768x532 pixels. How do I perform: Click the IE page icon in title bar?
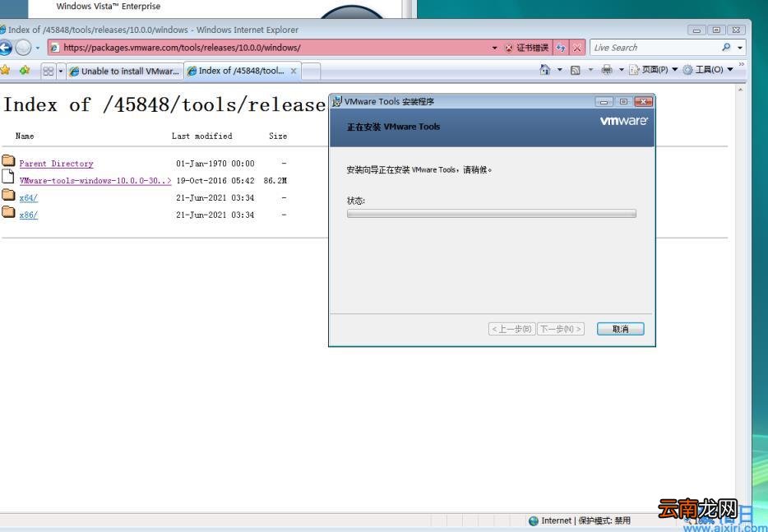pos(2,30)
